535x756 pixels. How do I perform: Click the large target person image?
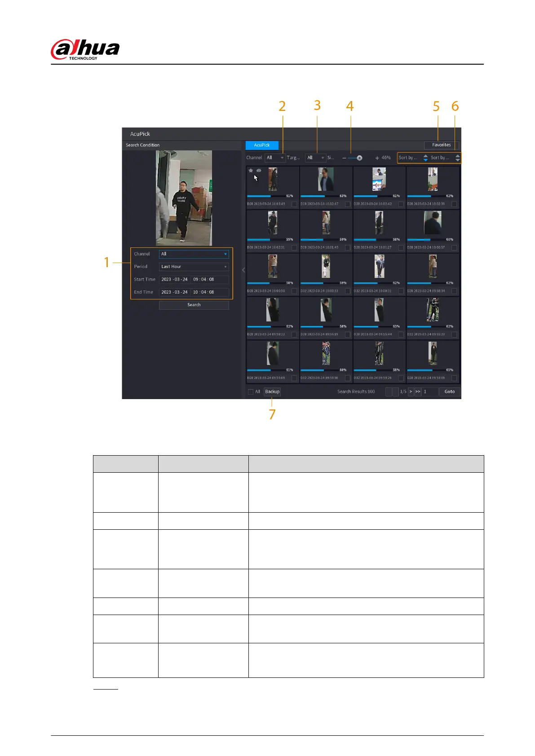click(184, 198)
